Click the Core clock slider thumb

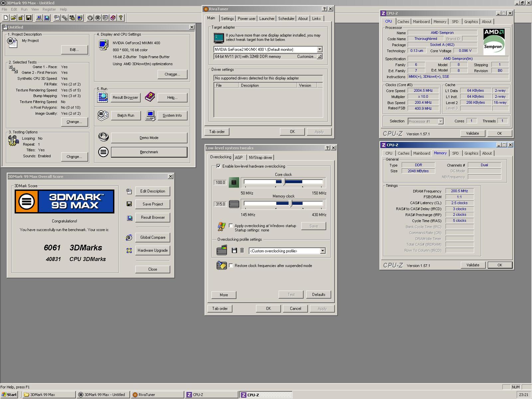click(284, 182)
